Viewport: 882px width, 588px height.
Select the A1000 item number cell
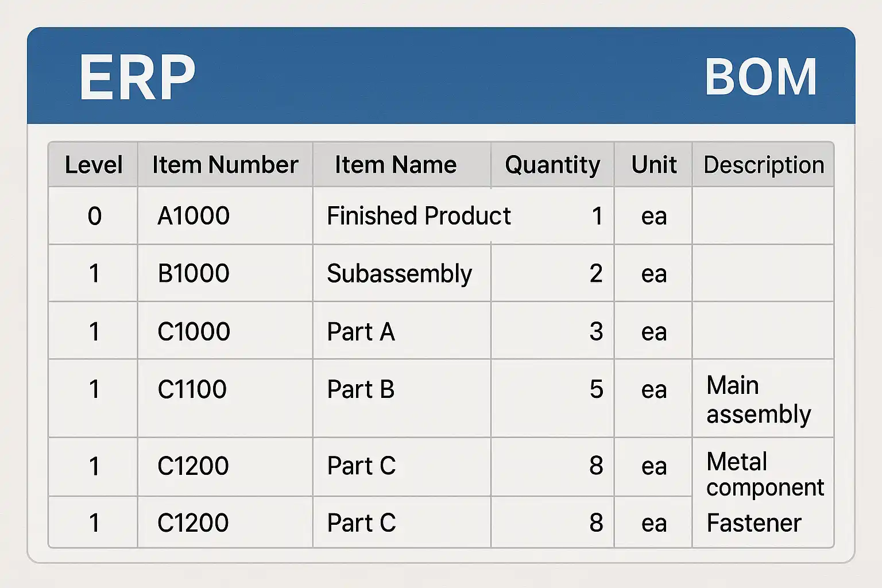click(194, 216)
